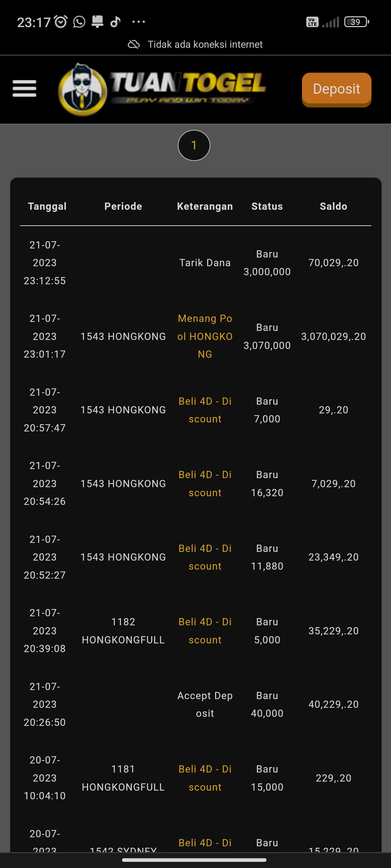Tap the WhatsApp notification icon
391x868 pixels.
point(79,22)
